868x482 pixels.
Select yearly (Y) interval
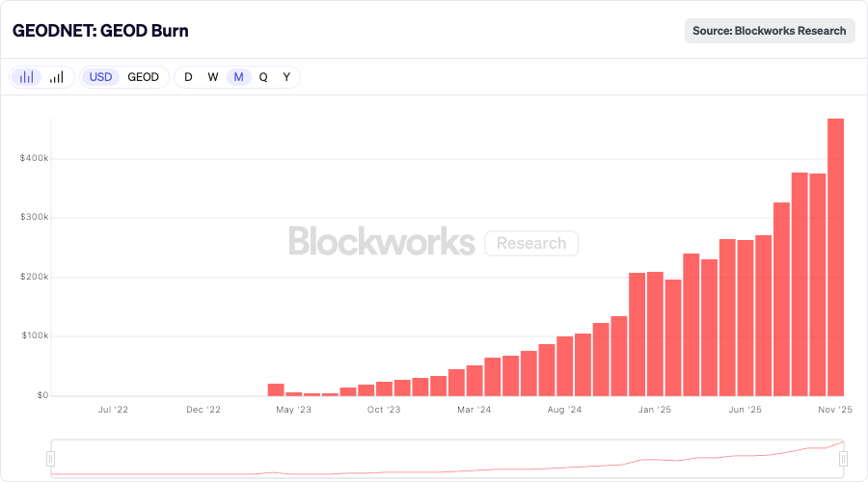point(286,77)
